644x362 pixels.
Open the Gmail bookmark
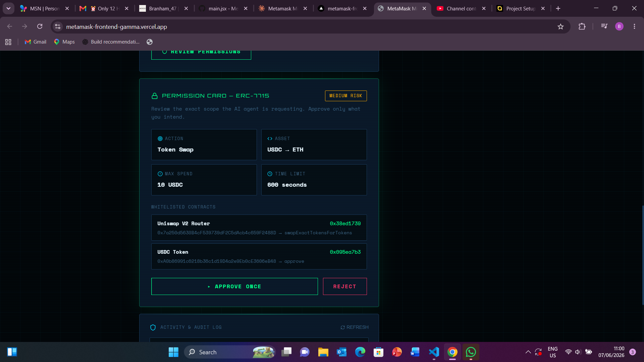click(x=36, y=42)
